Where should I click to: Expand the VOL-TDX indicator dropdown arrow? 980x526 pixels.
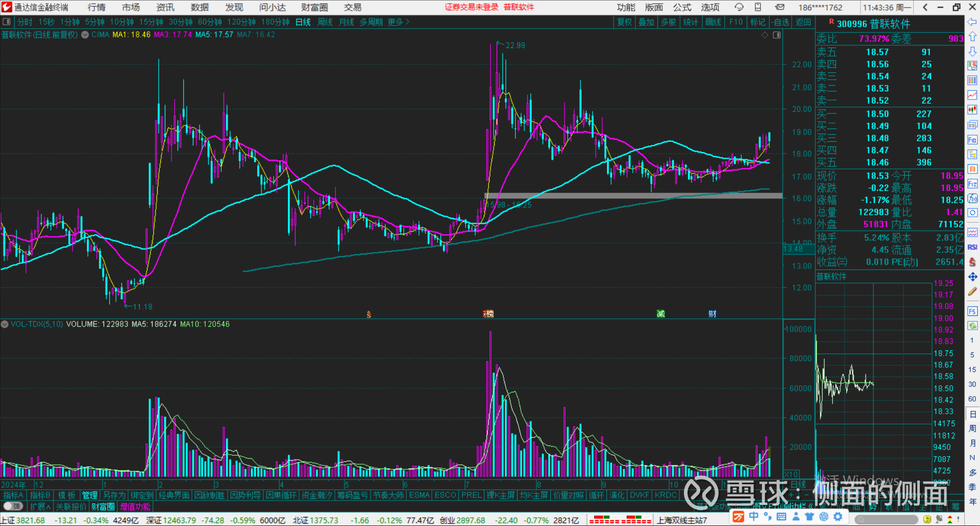point(5,324)
